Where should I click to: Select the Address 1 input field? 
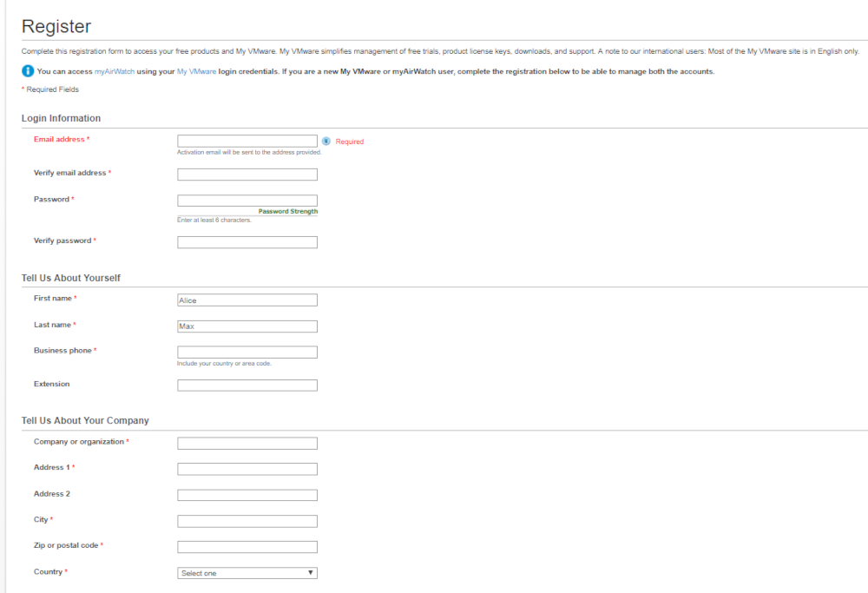247,469
